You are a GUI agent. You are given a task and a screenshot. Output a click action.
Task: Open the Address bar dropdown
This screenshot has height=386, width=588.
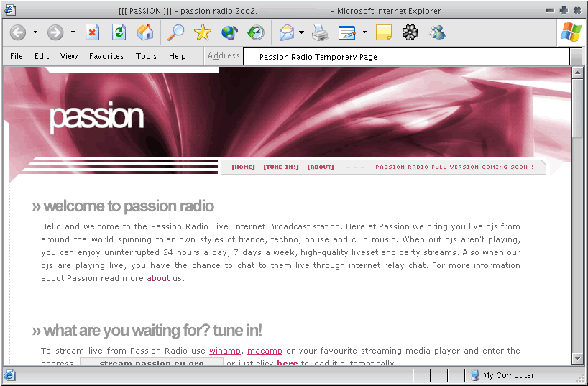(x=576, y=57)
